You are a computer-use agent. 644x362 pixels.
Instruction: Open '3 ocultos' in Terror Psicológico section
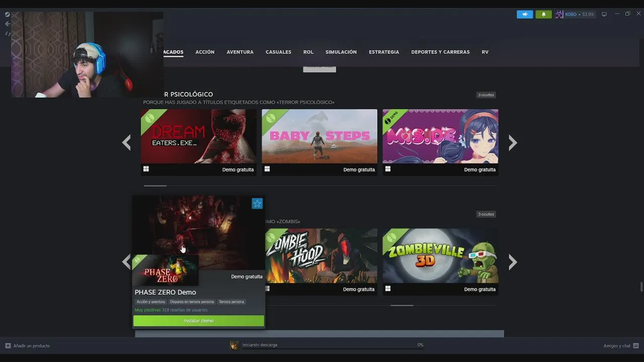(486, 95)
